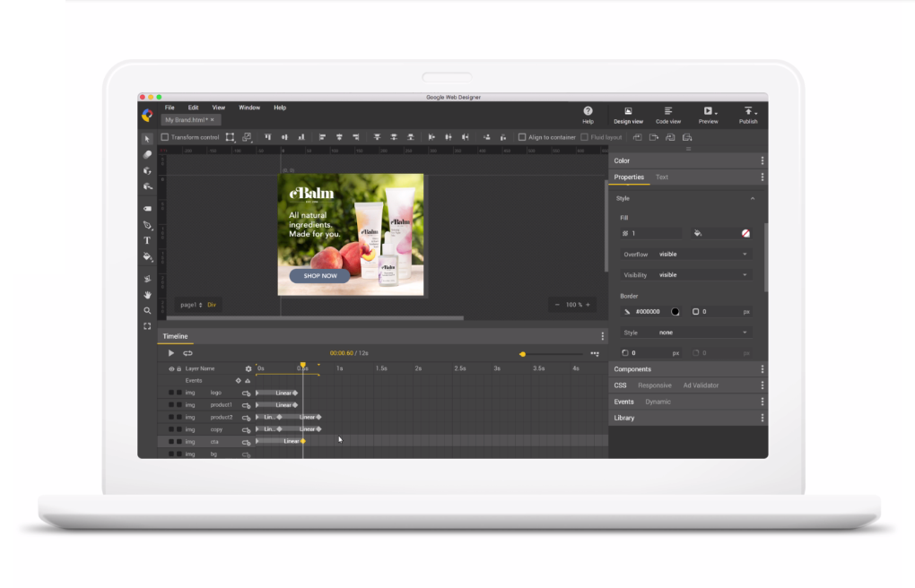Toggle the eye icon in timeline header
915x588 pixels.
[171, 368]
